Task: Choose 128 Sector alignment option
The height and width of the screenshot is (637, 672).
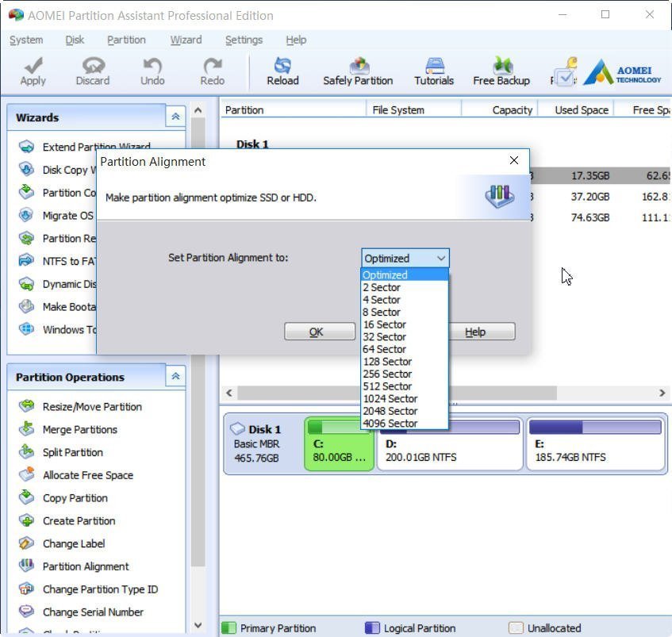Action: point(405,362)
